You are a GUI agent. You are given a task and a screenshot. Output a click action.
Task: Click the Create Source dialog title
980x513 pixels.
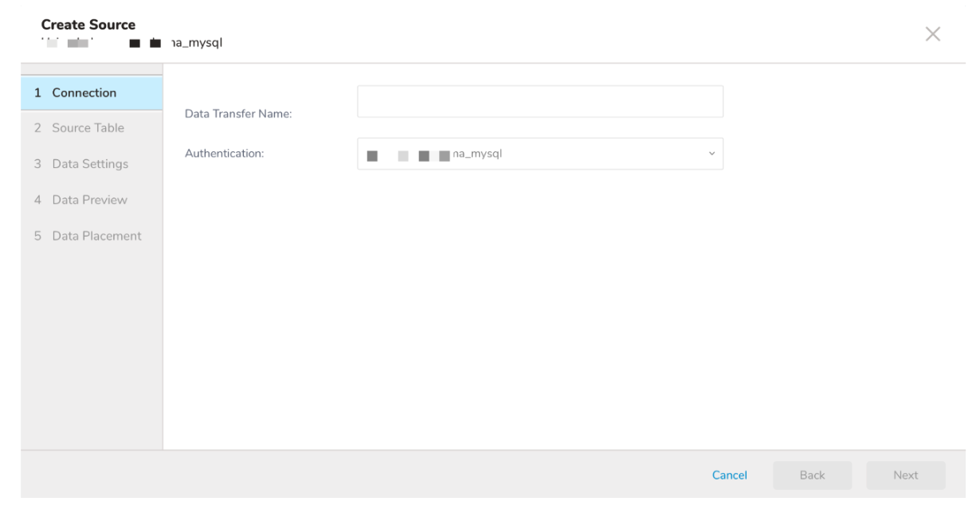[x=88, y=25]
